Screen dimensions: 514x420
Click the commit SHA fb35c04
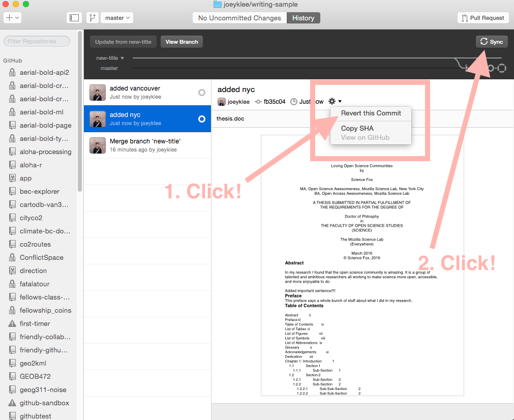coord(275,102)
